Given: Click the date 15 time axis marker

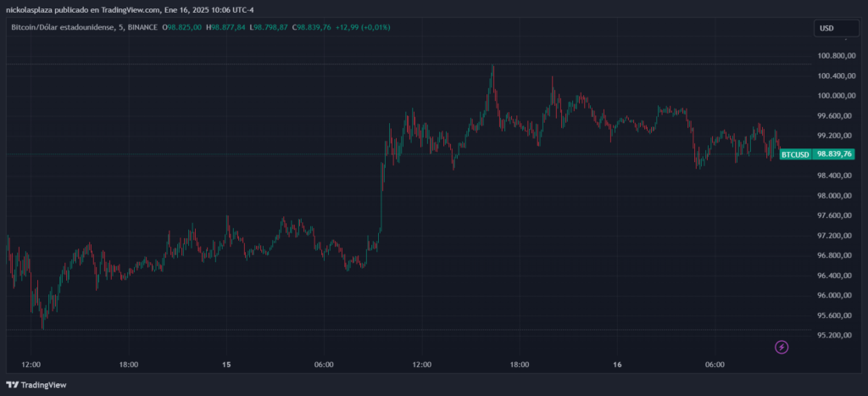Looking at the screenshot, I should [226, 365].
